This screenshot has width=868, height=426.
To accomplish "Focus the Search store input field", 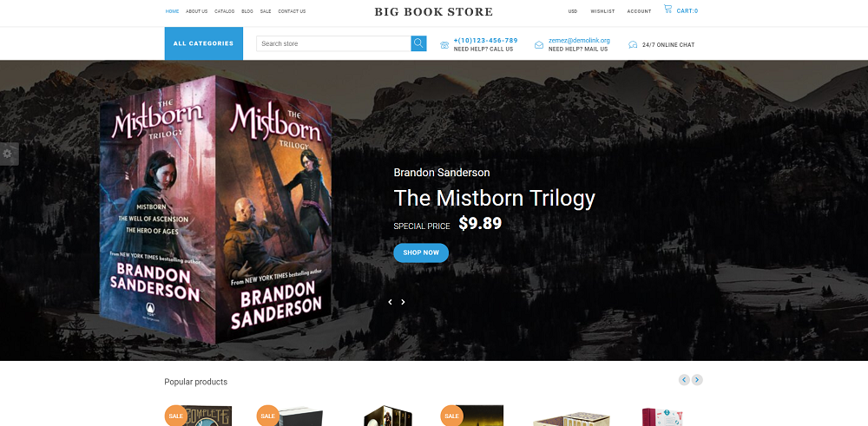I will click(x=333, y=43).
